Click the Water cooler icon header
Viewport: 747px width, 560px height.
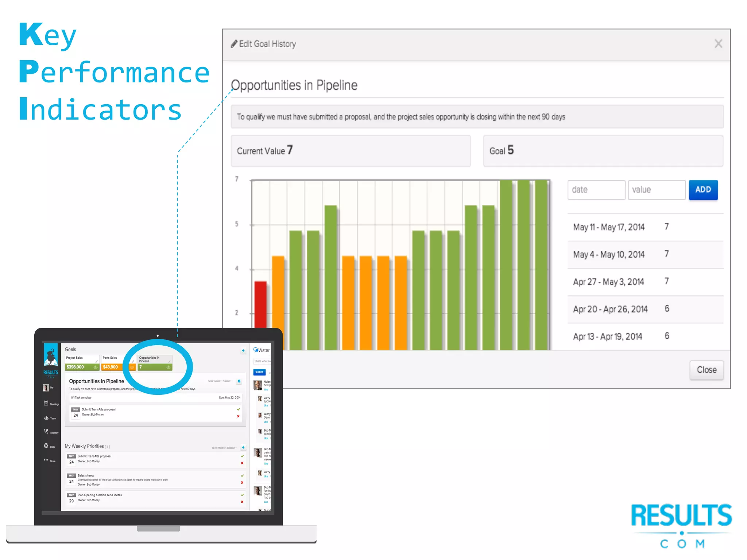[256, 350]
